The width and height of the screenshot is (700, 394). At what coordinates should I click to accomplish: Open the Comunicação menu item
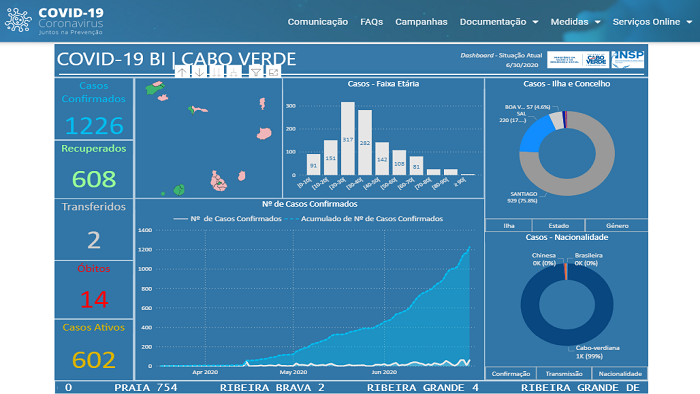(317, 22)
